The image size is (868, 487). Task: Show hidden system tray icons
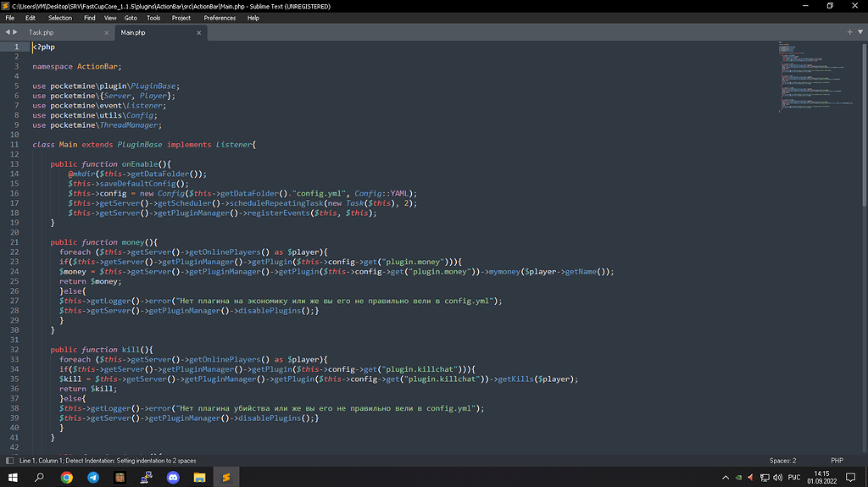726,478
